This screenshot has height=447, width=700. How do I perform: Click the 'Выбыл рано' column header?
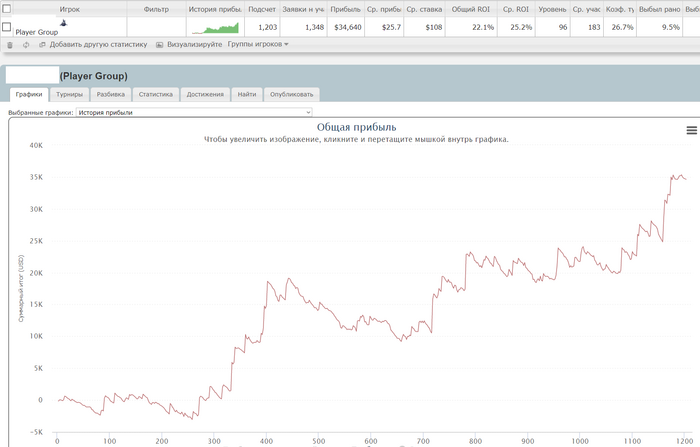point(660,9)
